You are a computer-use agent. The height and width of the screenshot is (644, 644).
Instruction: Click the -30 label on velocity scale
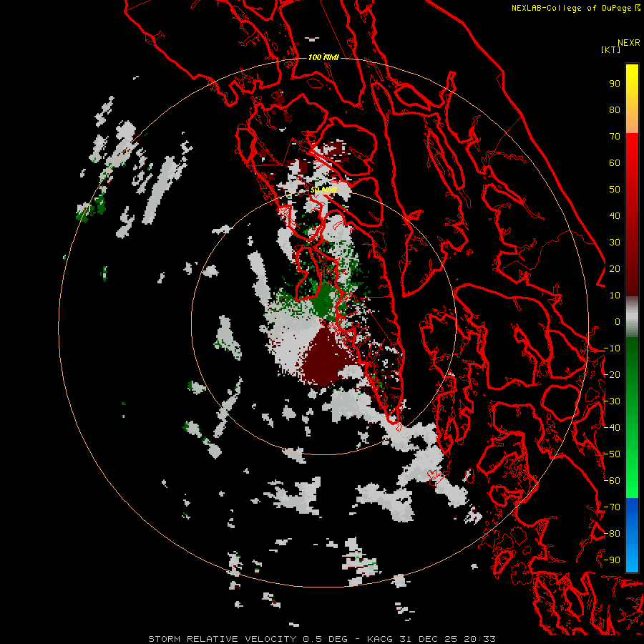[x=612, y=401]
